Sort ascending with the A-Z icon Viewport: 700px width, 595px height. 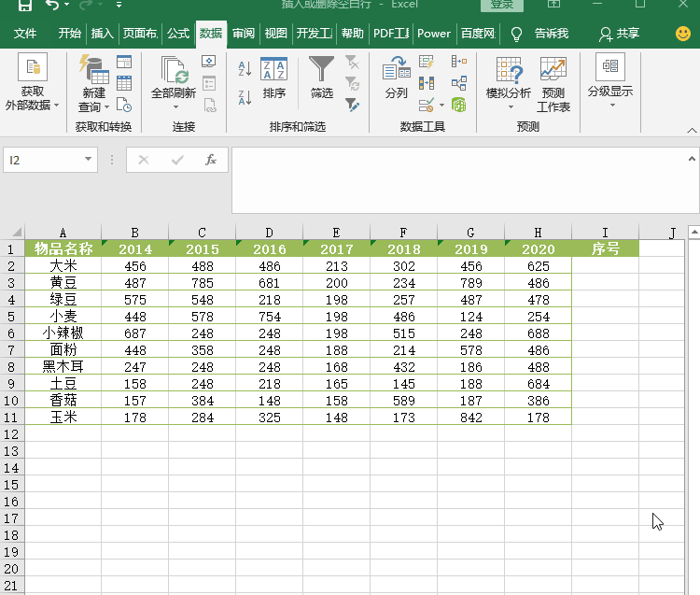[245, 68]
